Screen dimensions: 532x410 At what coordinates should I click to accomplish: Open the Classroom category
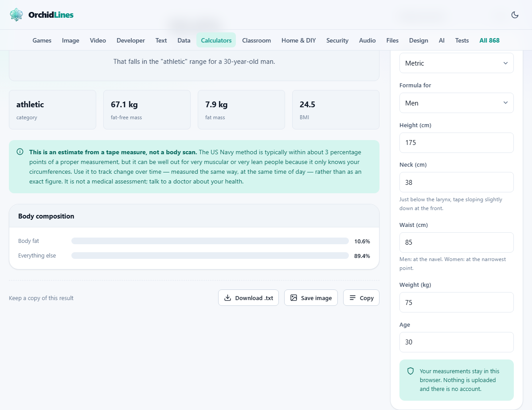[257, 40]
